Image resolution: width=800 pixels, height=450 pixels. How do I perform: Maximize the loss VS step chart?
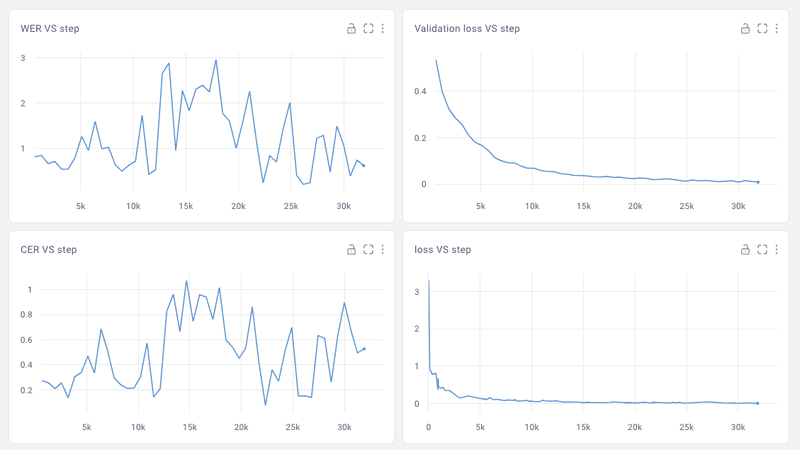point(762,249)
